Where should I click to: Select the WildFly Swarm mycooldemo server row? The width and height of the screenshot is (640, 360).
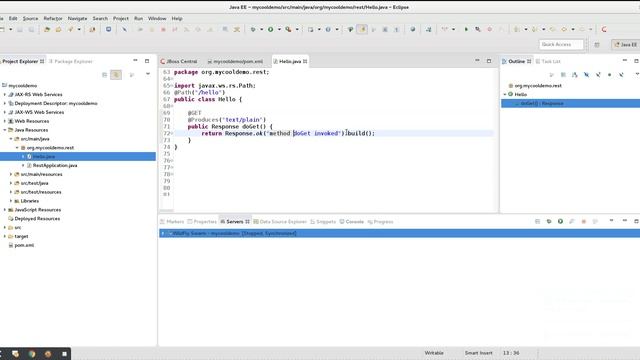pyautogui.click(x=400, y=233)
